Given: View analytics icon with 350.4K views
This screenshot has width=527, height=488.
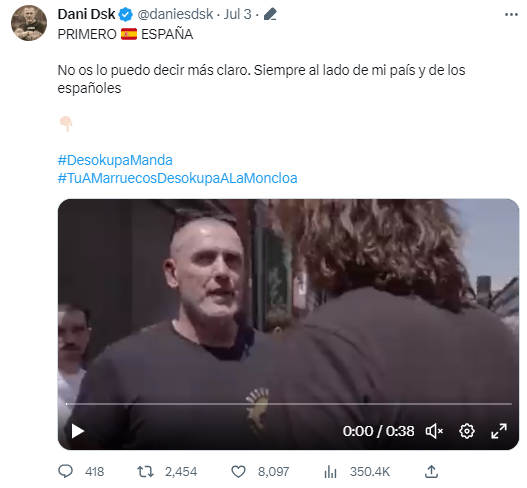Looking at the screenshot, I should 330,472.
